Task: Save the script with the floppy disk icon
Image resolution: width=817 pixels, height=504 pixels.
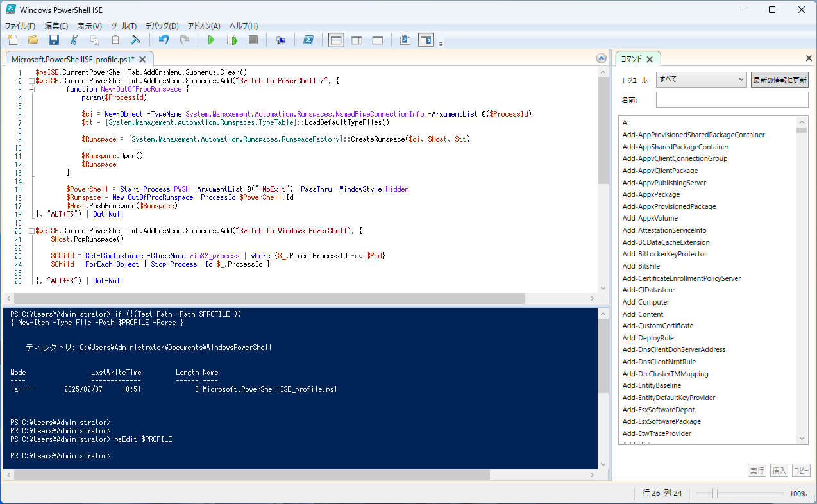Action: [54, 40]
